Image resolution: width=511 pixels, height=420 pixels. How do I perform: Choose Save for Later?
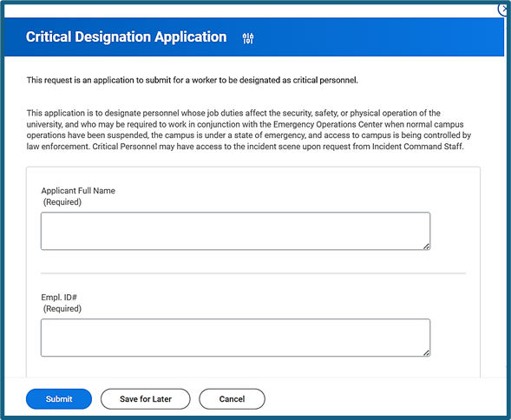[x=146, y=399]
